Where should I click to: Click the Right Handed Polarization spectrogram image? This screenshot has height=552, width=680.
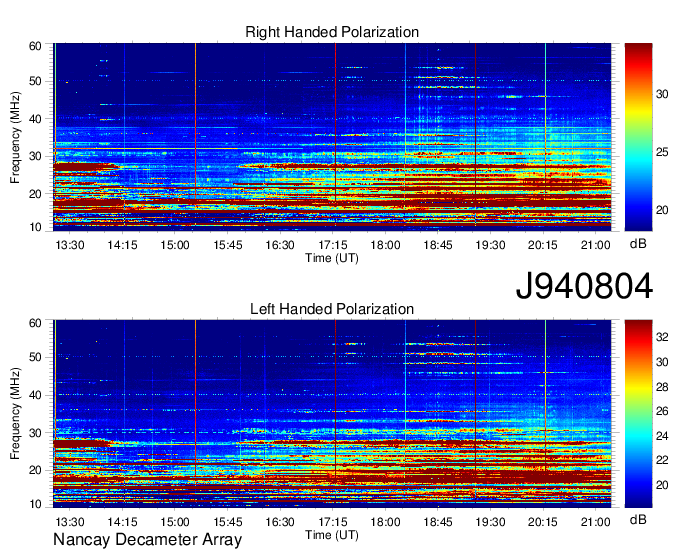[332, 137]
